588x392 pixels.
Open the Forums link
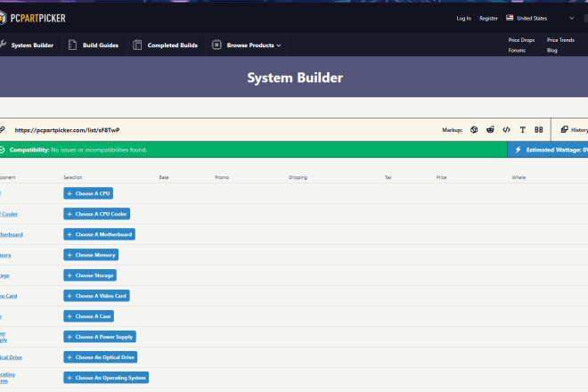(x=517, y=50)
